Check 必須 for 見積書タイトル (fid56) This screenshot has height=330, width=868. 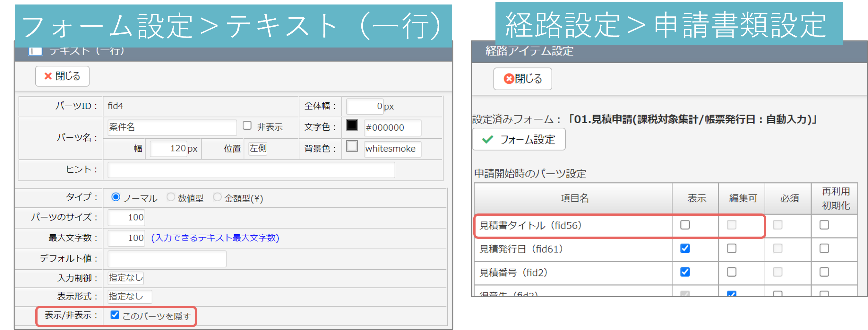778,225
